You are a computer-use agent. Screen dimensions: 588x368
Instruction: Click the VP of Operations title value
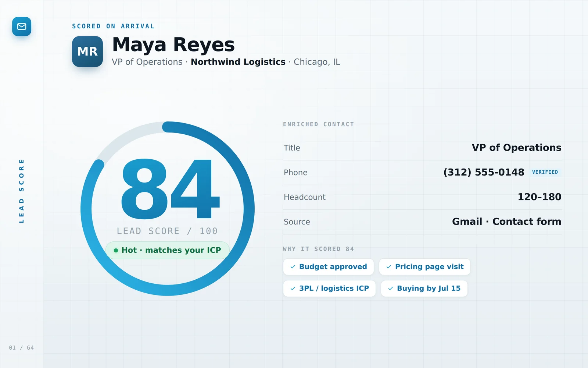(x=516, y=148)
